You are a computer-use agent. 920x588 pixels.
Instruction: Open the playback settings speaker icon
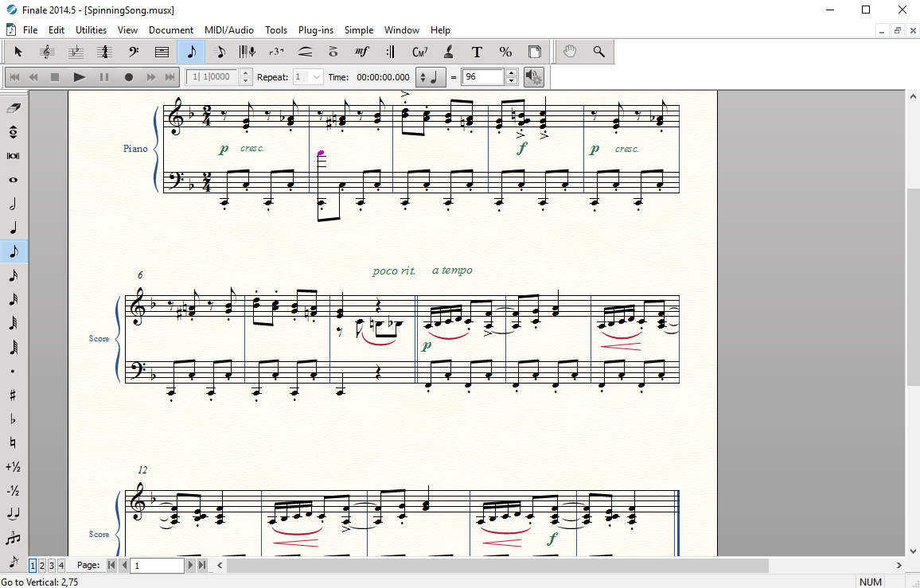pos(534,77)
